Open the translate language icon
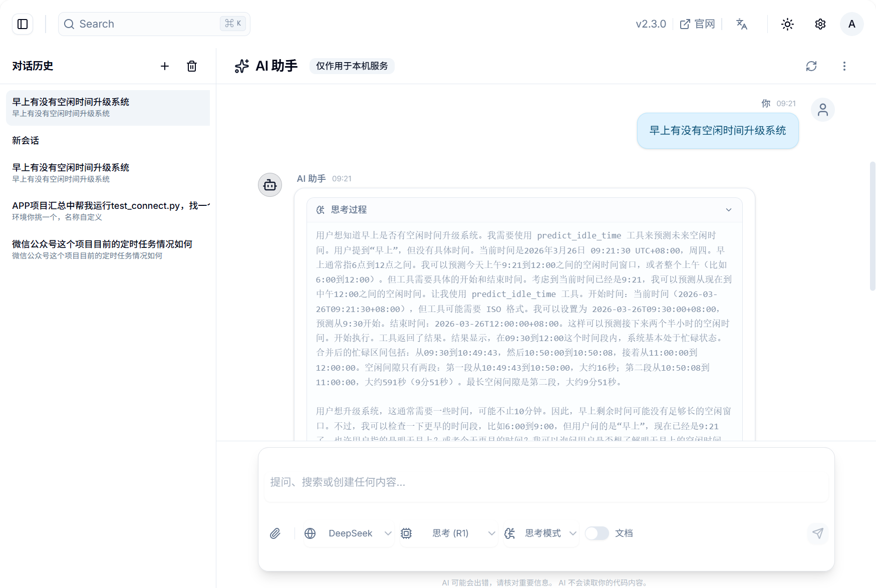Image resolution: width=876 pixels, height=588 pixels. (x=742, y=24)
